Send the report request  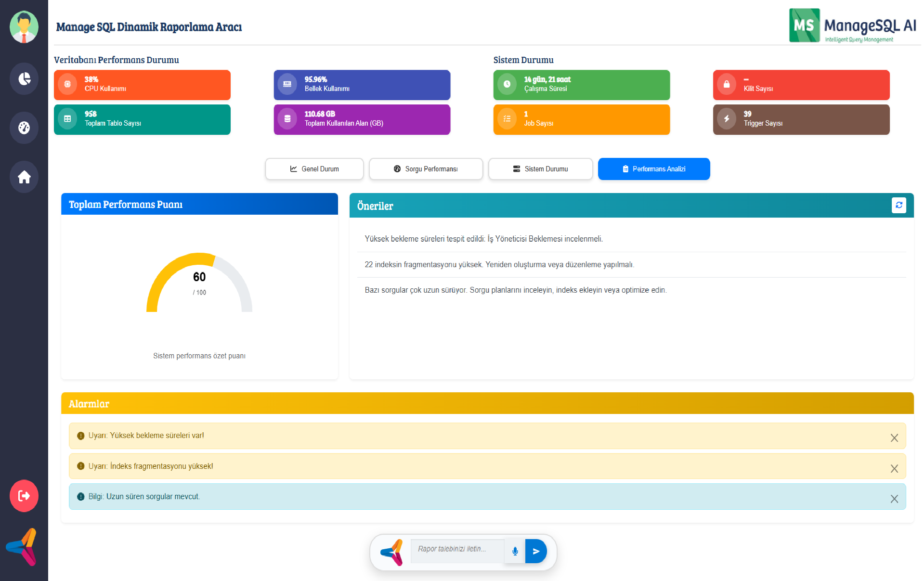tap(536, 551)
